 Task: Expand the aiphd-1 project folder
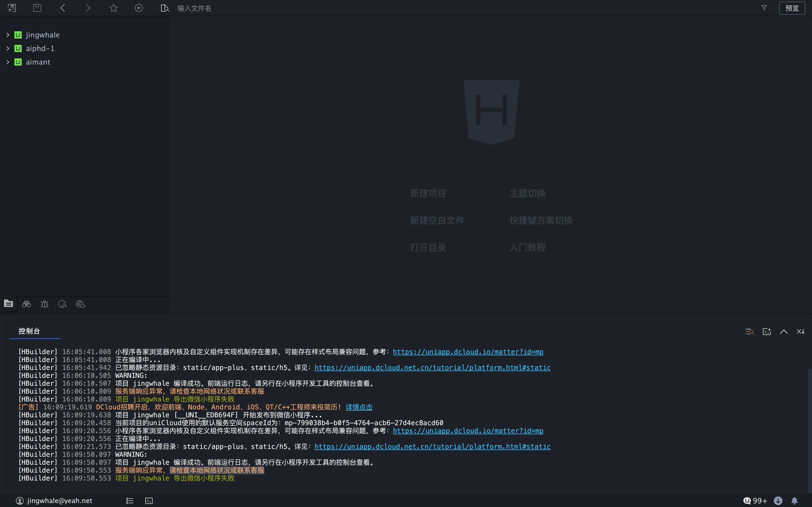click(8, 49)
